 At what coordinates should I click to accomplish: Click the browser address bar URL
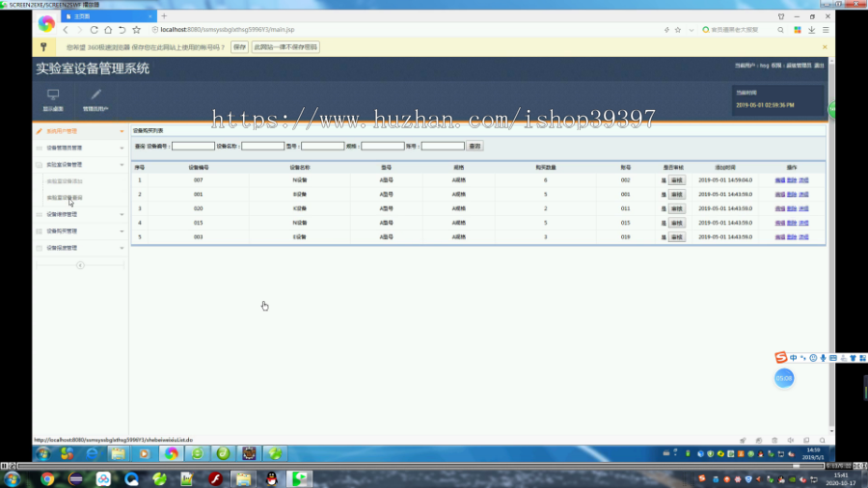[x=227, y=30]
